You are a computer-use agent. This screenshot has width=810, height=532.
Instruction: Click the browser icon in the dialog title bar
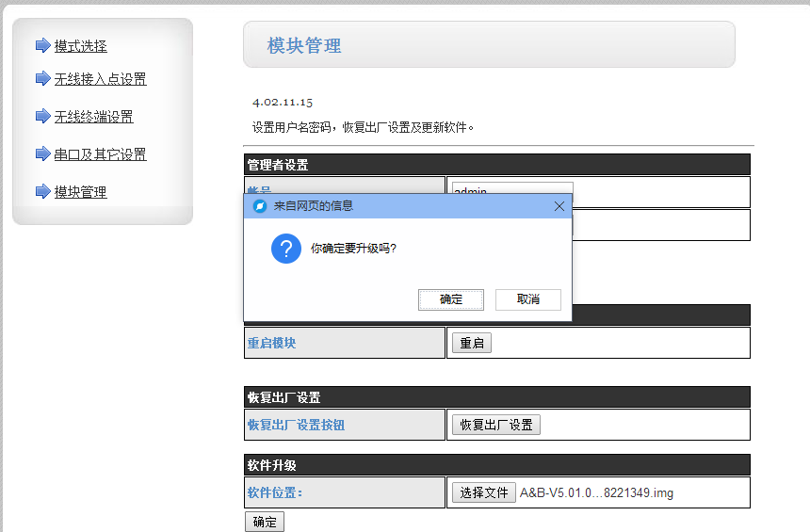point(260,206)
